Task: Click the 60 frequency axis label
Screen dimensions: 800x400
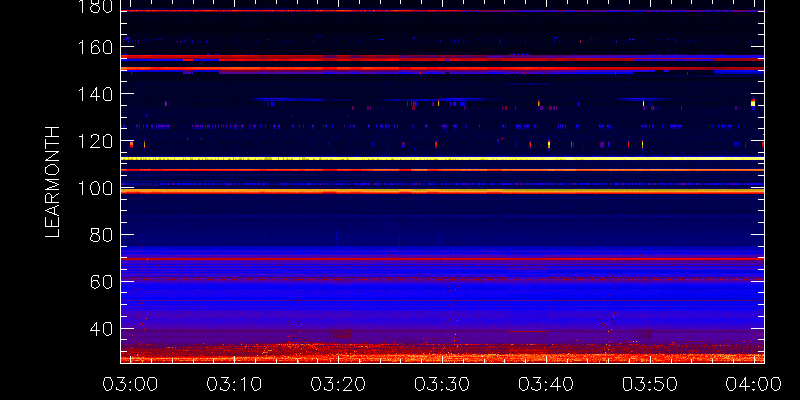Action: (x=101, y=282)
